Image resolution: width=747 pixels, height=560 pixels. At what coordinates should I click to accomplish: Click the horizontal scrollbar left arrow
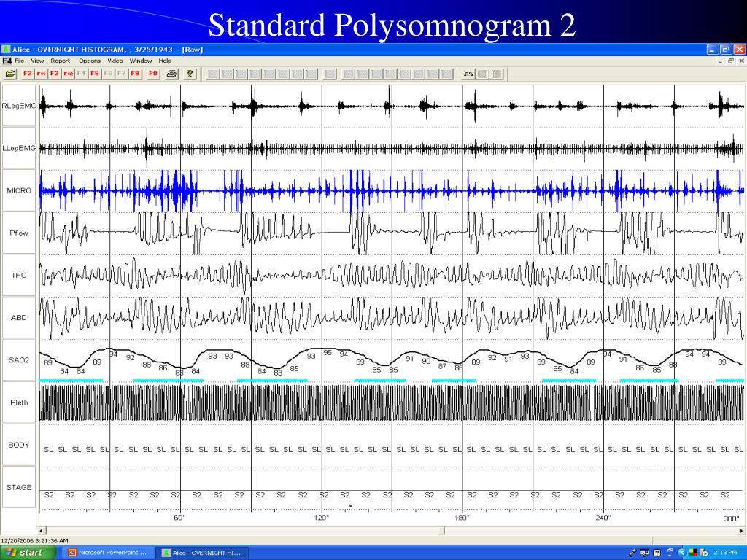[42, 531]
